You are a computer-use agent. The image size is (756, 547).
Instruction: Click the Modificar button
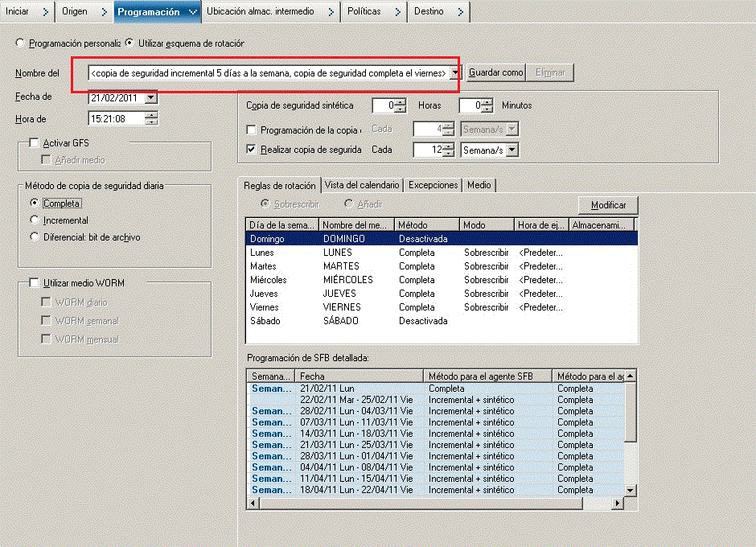pos(608,205)
